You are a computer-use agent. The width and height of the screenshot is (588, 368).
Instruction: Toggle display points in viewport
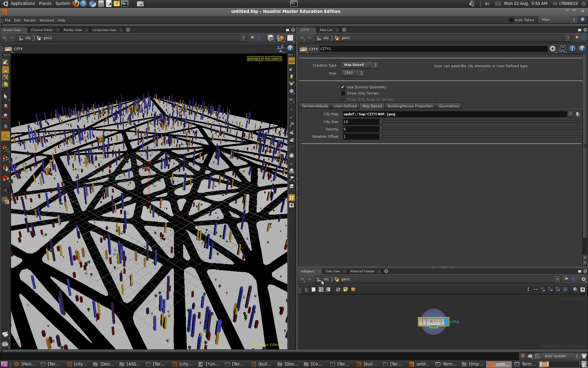pyautogui.click(x=292, y=109)
